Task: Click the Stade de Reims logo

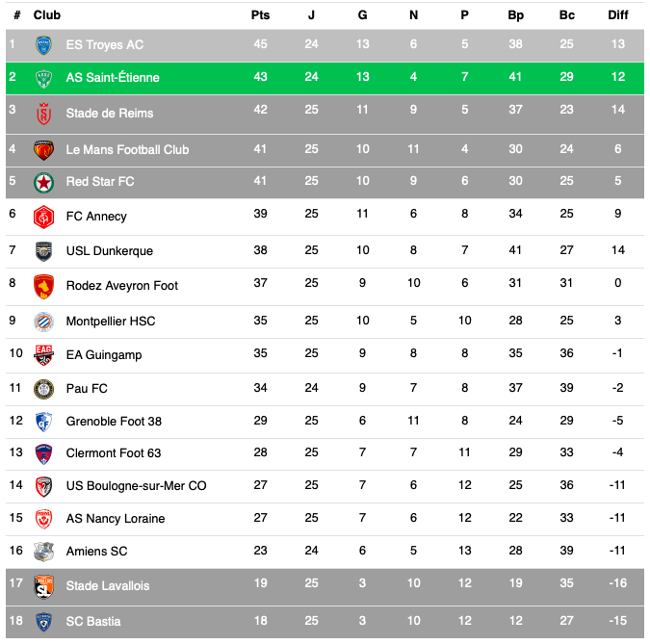Action: (x=43, y=114)
